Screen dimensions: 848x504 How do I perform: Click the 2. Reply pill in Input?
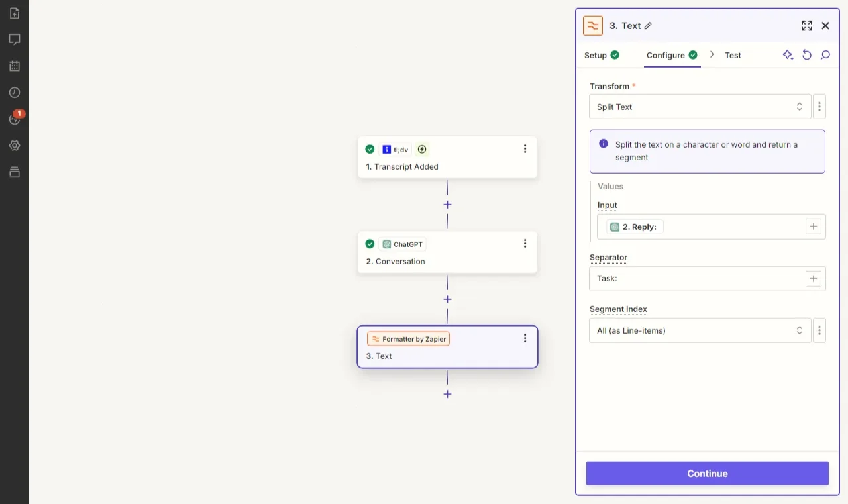point(635,227)
